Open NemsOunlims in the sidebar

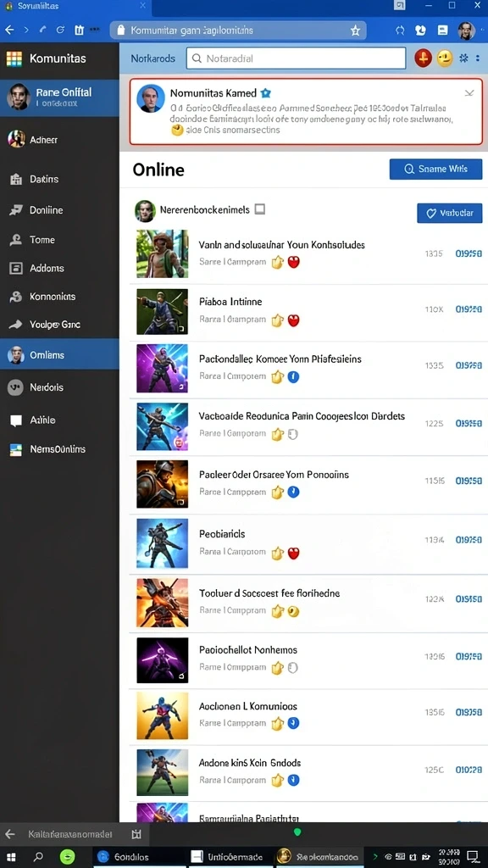pos(59,449)
